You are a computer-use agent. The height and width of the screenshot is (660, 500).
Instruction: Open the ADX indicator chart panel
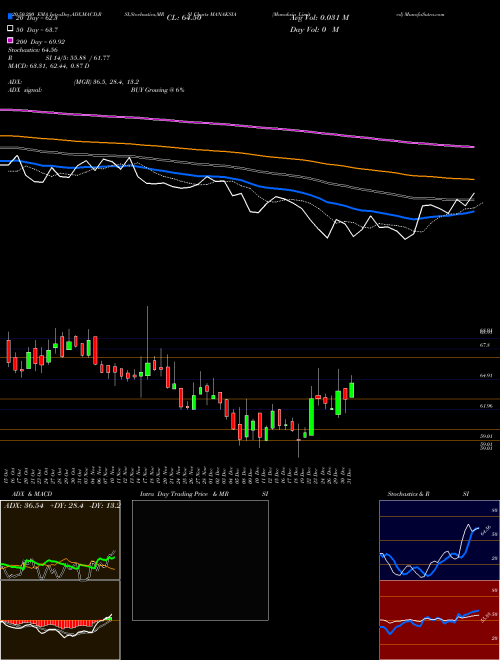tap(60, 540)
